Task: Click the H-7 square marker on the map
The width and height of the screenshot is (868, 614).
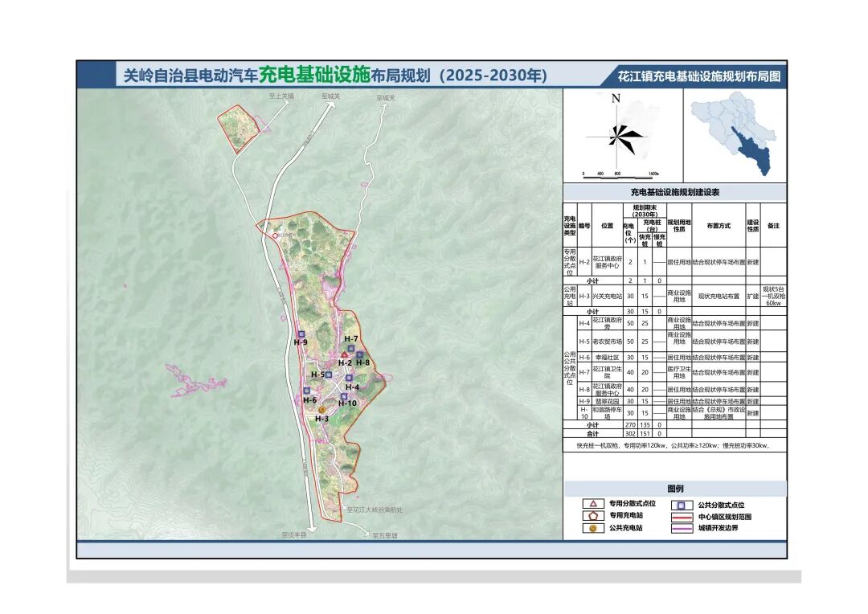Action: (x=351, y=348)
